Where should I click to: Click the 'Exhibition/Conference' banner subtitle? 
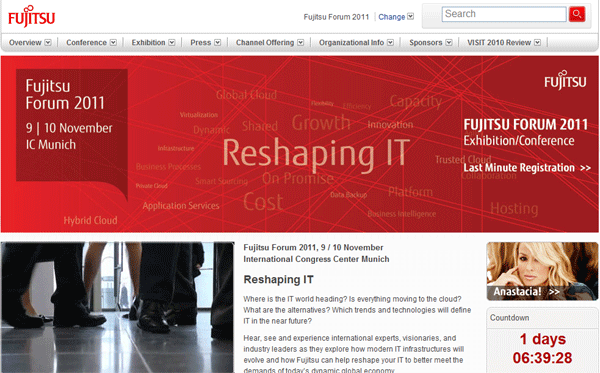point(519,141)
